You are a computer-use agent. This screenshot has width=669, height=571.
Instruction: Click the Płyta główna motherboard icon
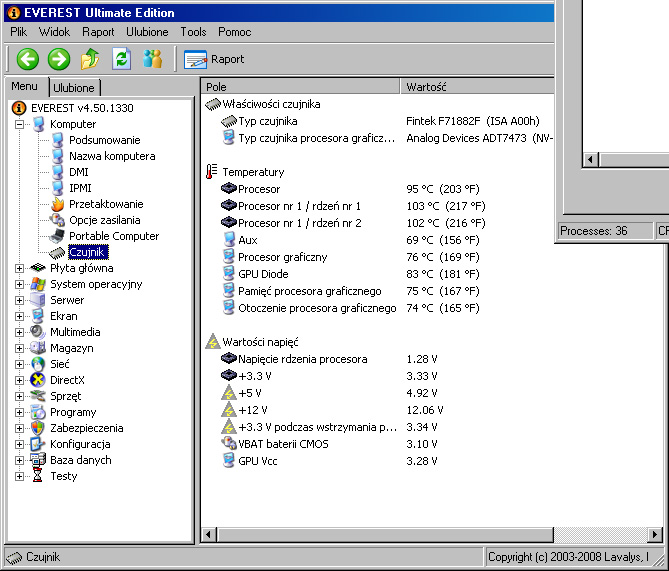click(x=38, y=268)
